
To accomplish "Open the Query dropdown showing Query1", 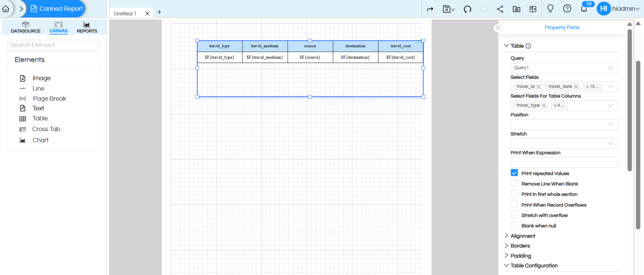I will pos(564,68).
